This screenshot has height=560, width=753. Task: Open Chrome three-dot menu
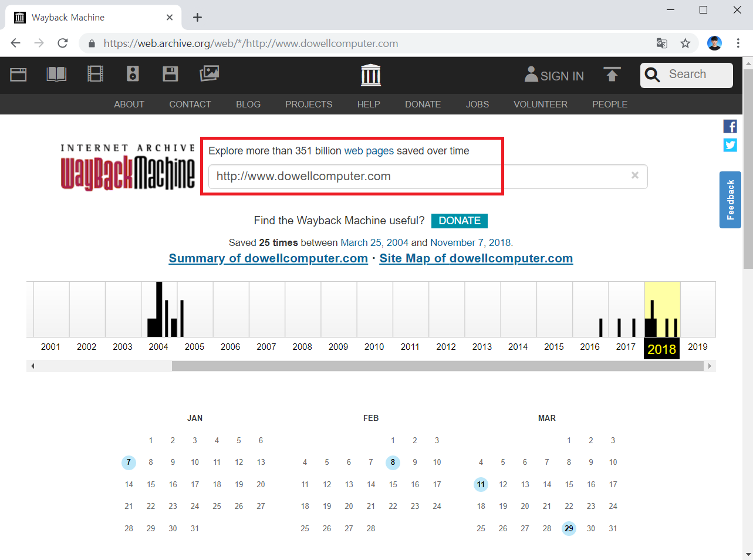(738, 43)
